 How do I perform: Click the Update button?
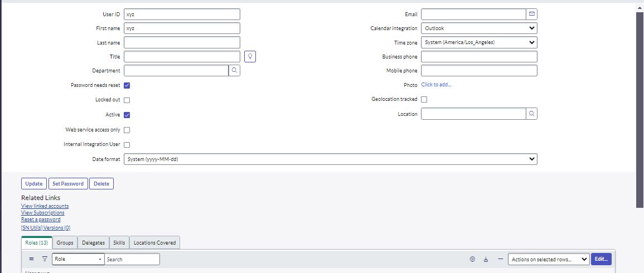click(x=34, y=183)
